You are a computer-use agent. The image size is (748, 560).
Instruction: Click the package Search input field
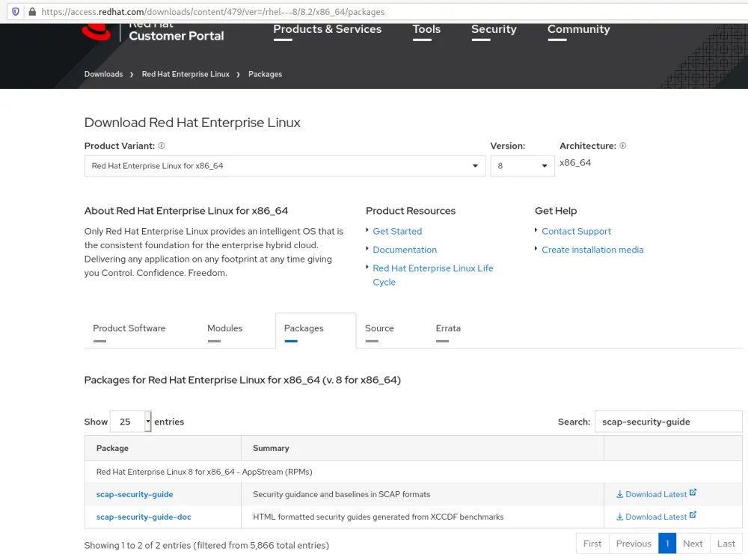click(x=668, y=422)
